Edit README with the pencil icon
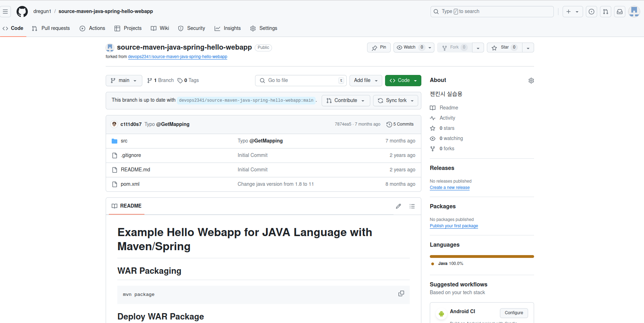 [x=398, y=206]
